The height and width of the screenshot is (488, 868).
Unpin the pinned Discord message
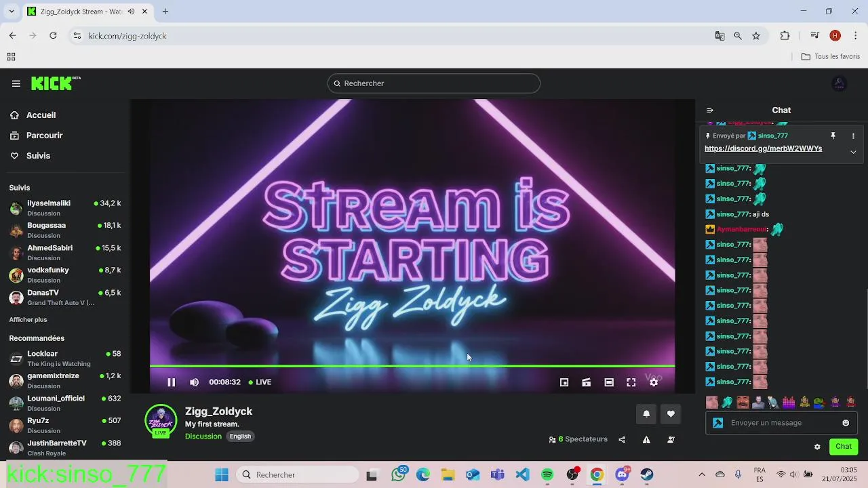point(833,136)
